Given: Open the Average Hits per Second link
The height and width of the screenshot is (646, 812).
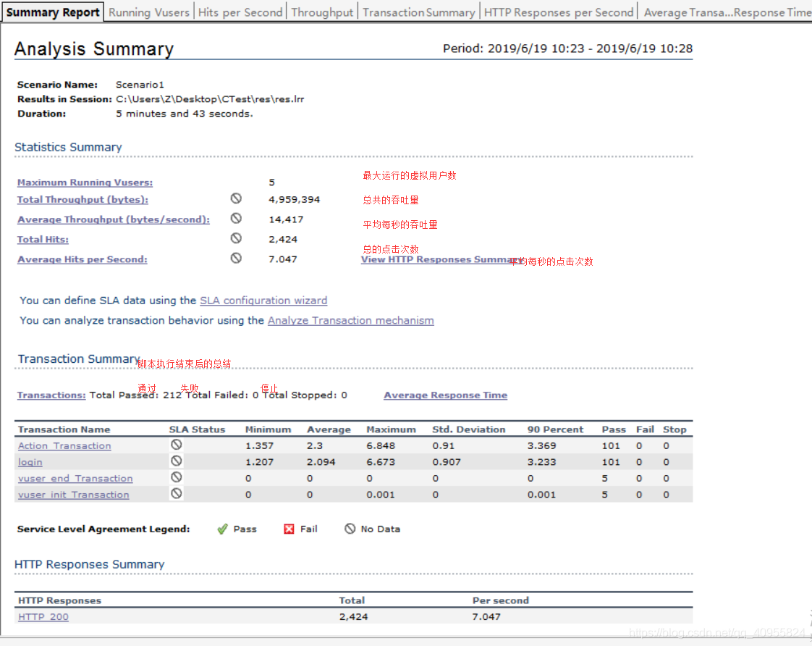Looking at the screenshot, I should [x=82, y=259].
